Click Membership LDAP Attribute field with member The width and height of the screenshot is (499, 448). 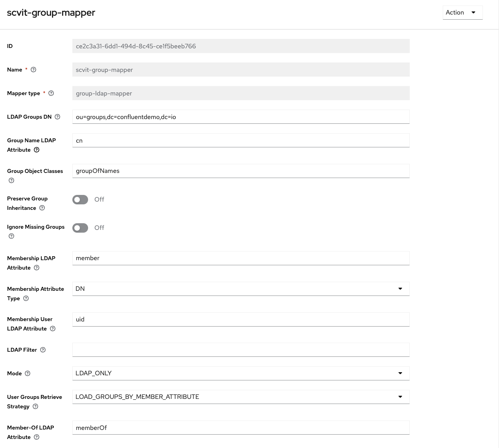[x=241, y=258]
